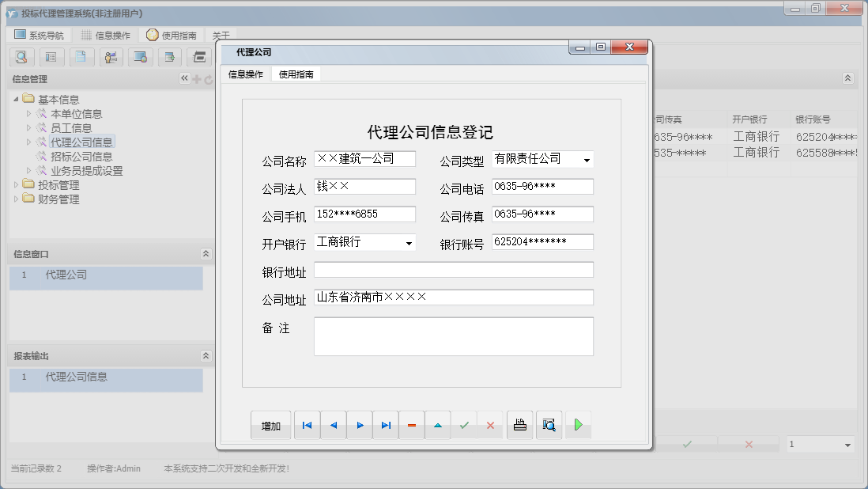Click the stacked windows toolbar icon

[199, 57]
